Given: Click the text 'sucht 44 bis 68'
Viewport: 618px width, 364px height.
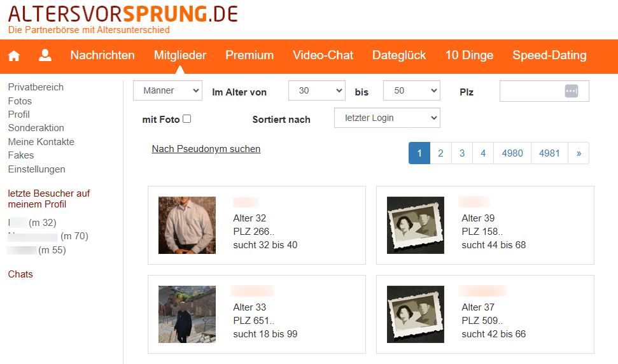Looking at the screenshot, I should 494,245.
